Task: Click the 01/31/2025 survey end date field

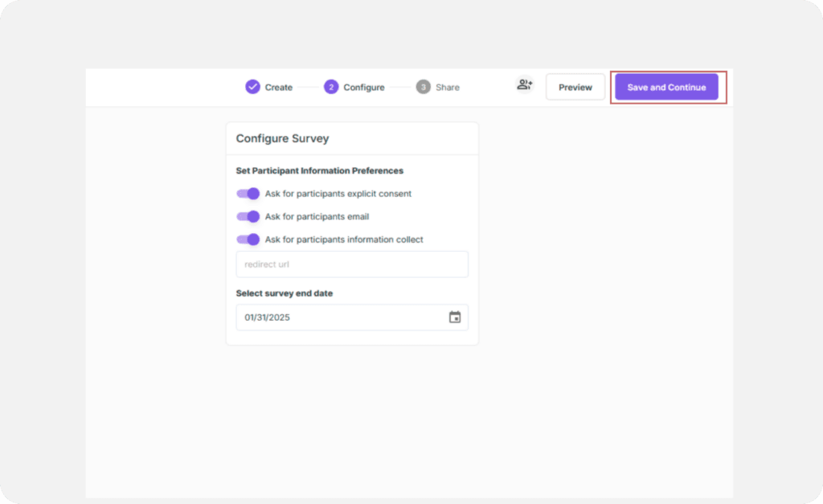Action: coord(338,318)
